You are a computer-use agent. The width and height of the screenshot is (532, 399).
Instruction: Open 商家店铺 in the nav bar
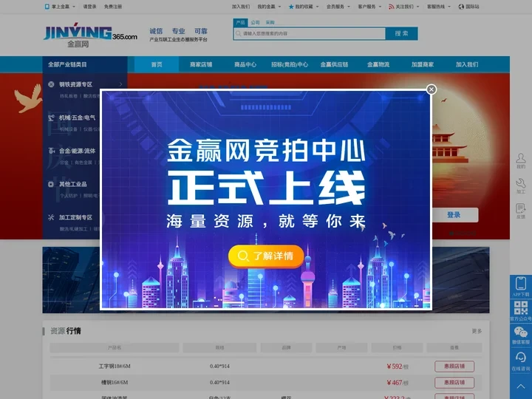(x=201, y=64)
